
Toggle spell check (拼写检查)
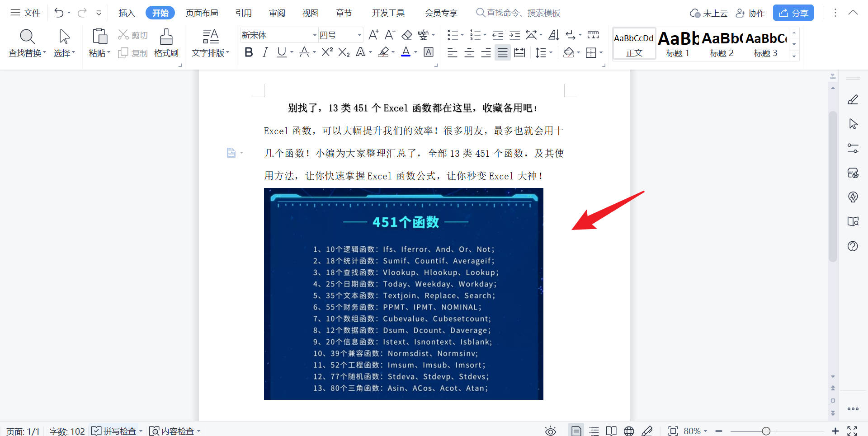[114, 431]
